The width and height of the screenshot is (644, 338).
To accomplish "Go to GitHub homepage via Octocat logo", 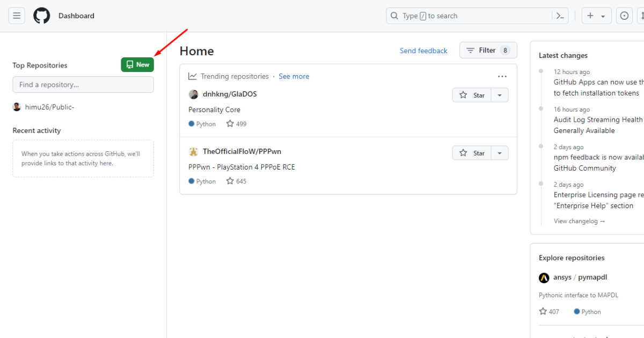I will pos(41,16).
